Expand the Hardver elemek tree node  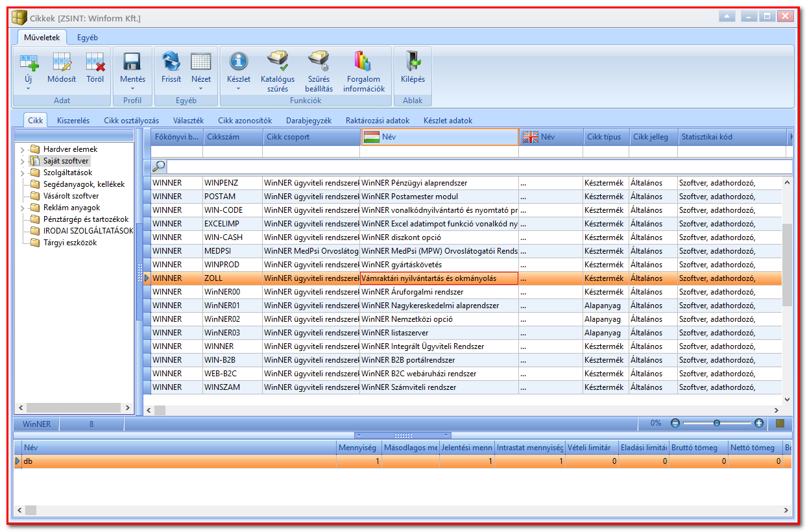click(23, 149)
